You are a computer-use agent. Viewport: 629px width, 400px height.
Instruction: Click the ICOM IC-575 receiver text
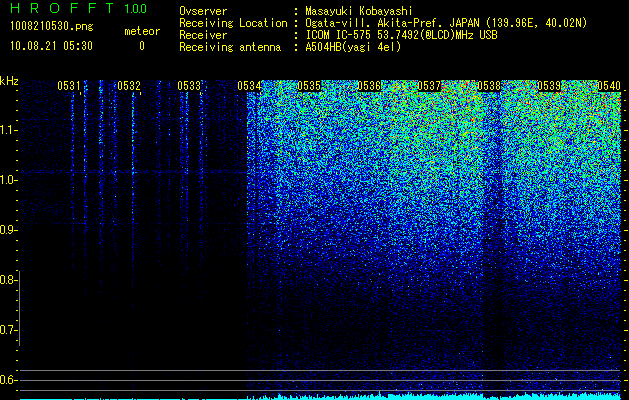(401, 35)
